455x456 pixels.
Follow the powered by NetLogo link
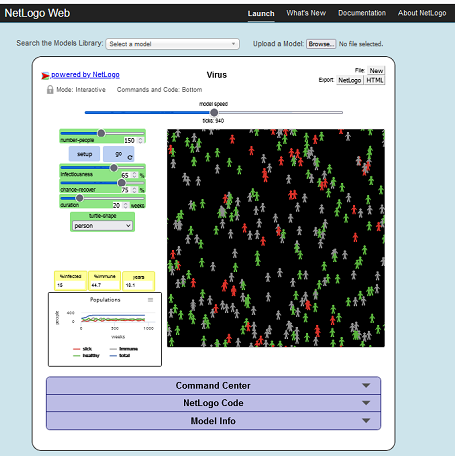[x=85, y=75]
